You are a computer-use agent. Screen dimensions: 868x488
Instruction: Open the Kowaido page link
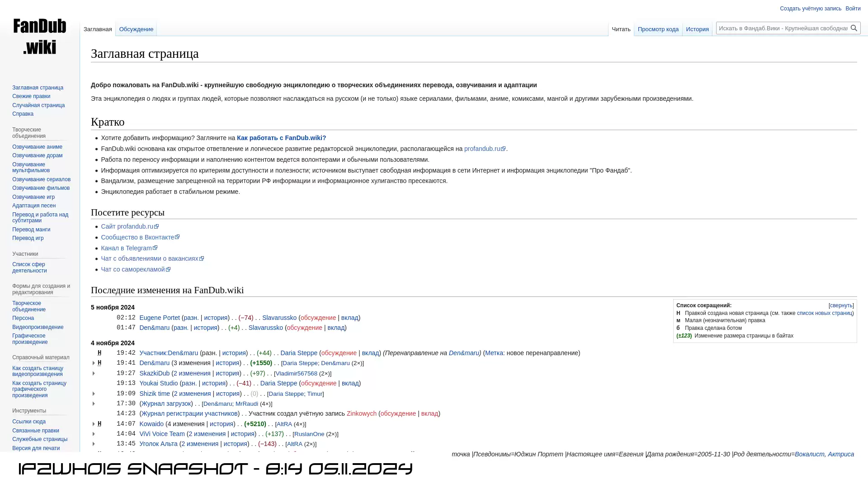[x=151, y=424]
